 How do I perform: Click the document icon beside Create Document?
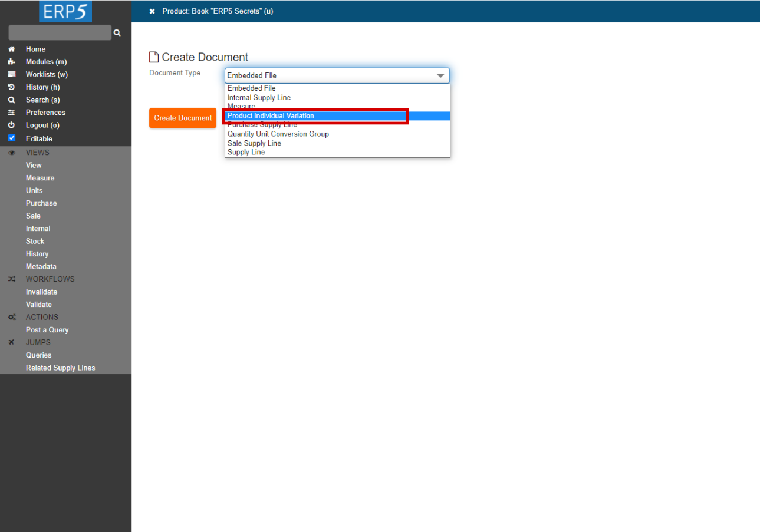click(154, 57)
